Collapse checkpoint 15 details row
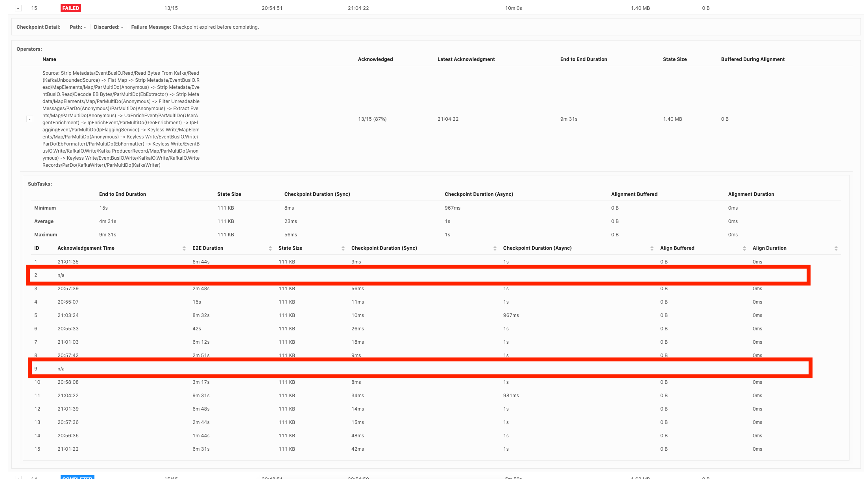Image resolution: width=868 pixels, height=479 pixels. coord(18,8)
